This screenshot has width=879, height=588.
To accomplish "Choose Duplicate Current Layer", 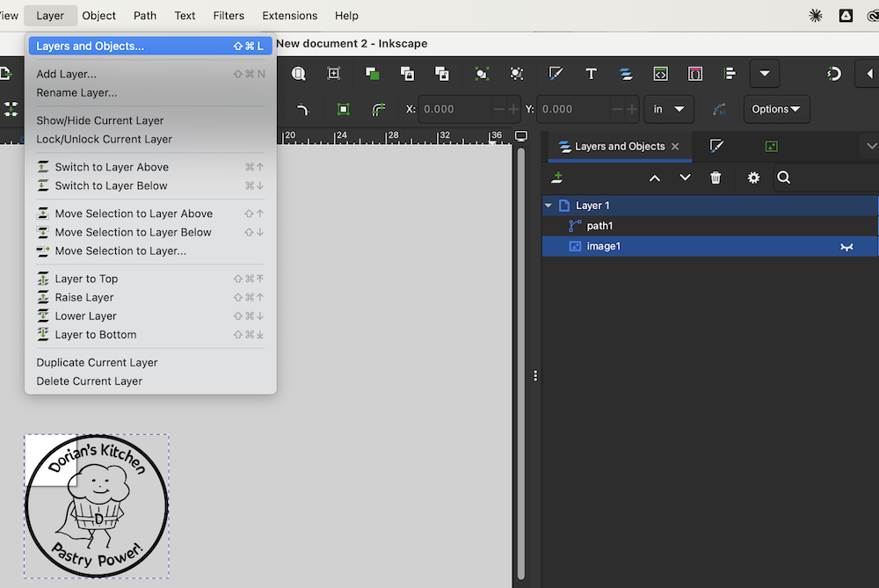I will click(150, 363).
